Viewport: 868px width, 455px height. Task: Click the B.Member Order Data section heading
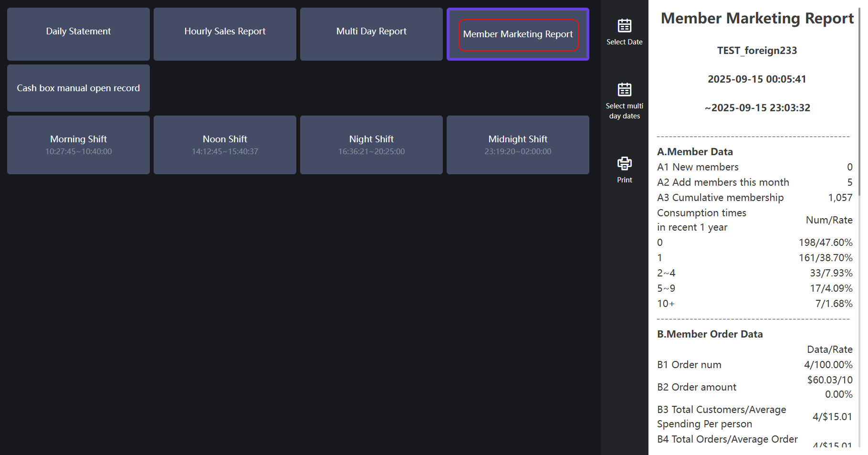pos(710,334)
